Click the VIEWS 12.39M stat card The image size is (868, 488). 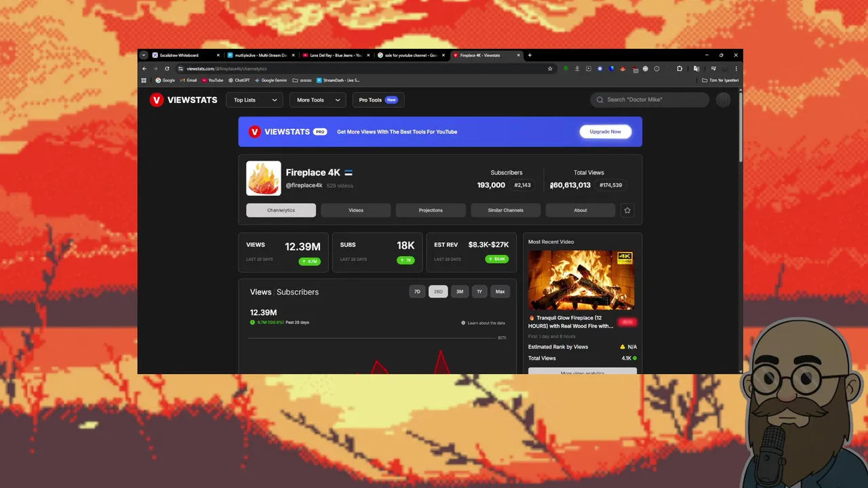pyautogui.click(x=283, y=252)
